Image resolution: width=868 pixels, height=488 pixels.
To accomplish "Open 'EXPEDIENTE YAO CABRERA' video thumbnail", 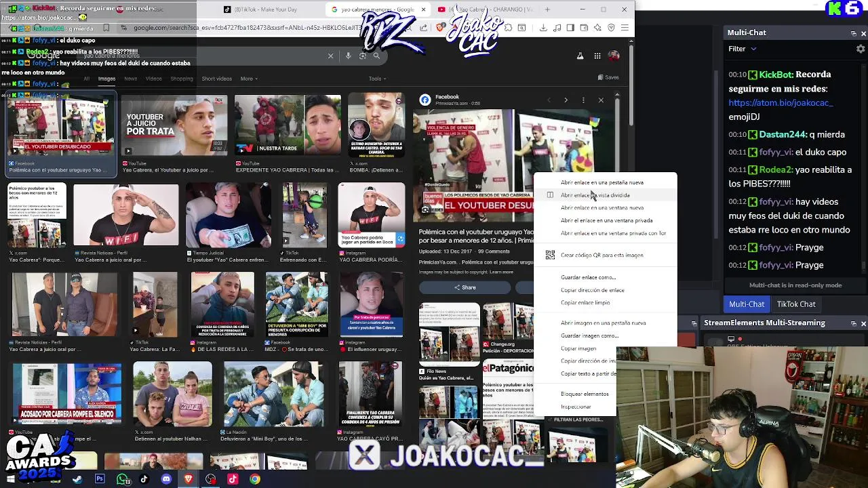I will [288, 125].
